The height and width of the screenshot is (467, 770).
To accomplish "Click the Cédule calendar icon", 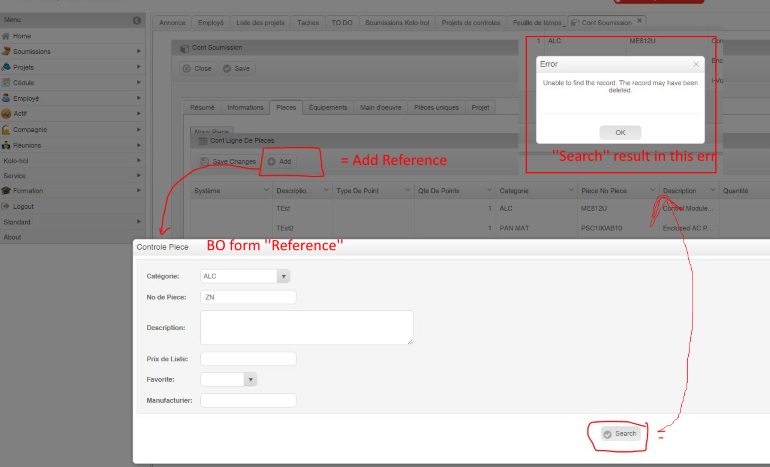I will click(6, 82).
